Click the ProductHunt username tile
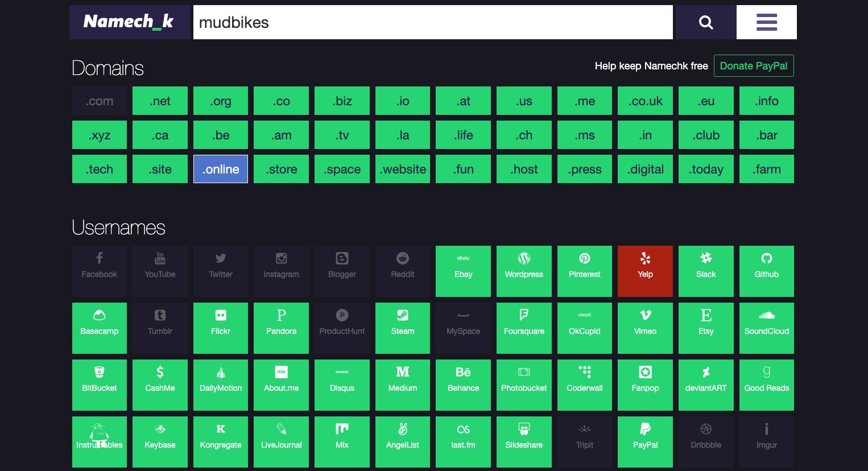868x471 pixels. pos(342,328)
